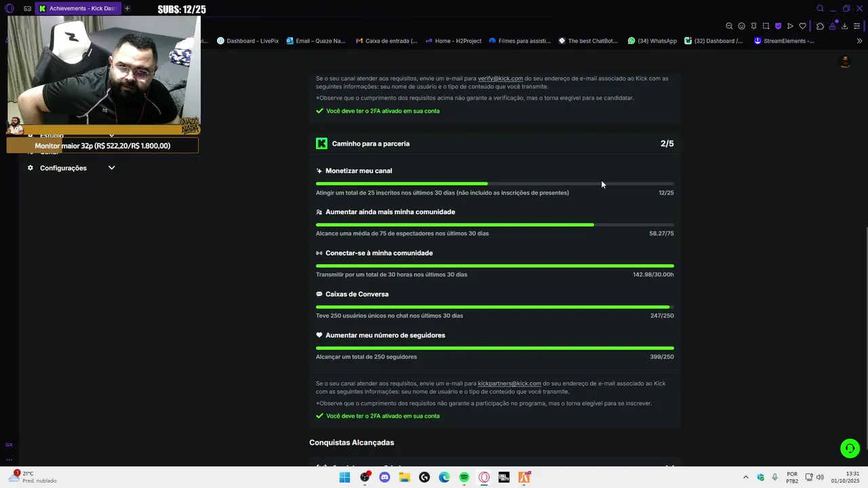Select the Achievements - Kick Dashboard tab

click(77, 9)
